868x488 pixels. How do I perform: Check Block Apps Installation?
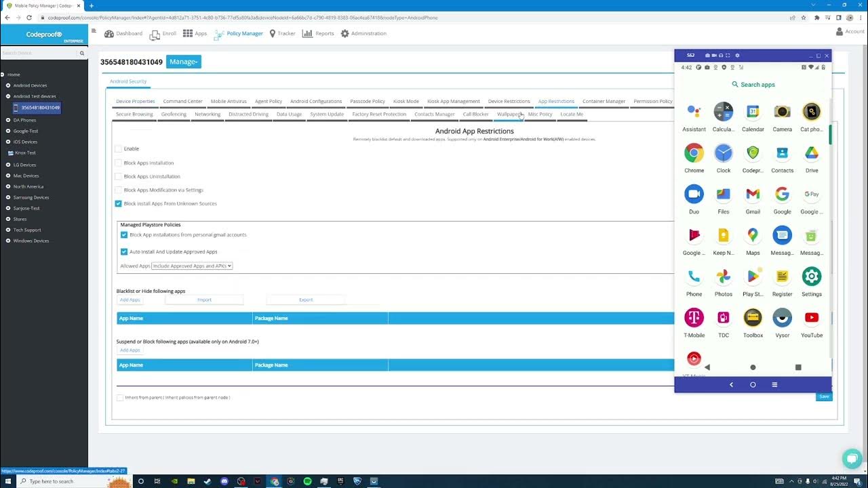[118, 163]
